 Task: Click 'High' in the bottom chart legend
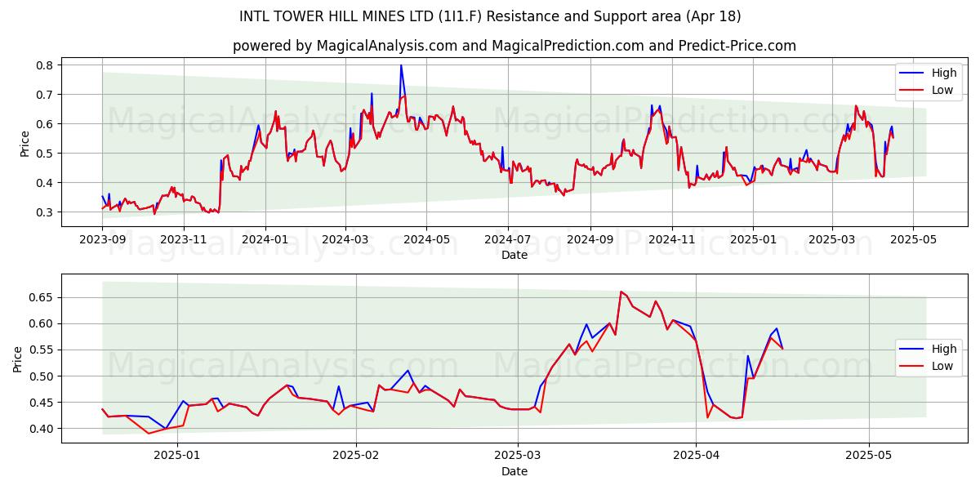943,349
